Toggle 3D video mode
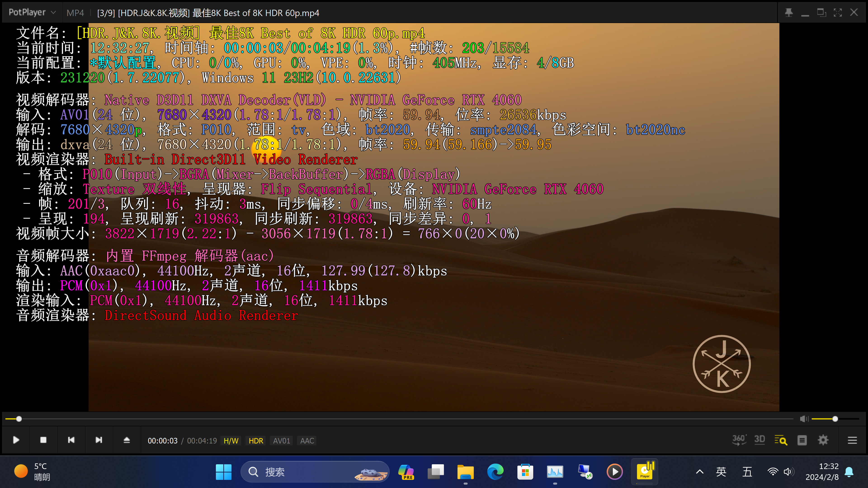Image resolution: width=868 pixels, height=488 pixels. pyautogui.click(x=759, y=440)
